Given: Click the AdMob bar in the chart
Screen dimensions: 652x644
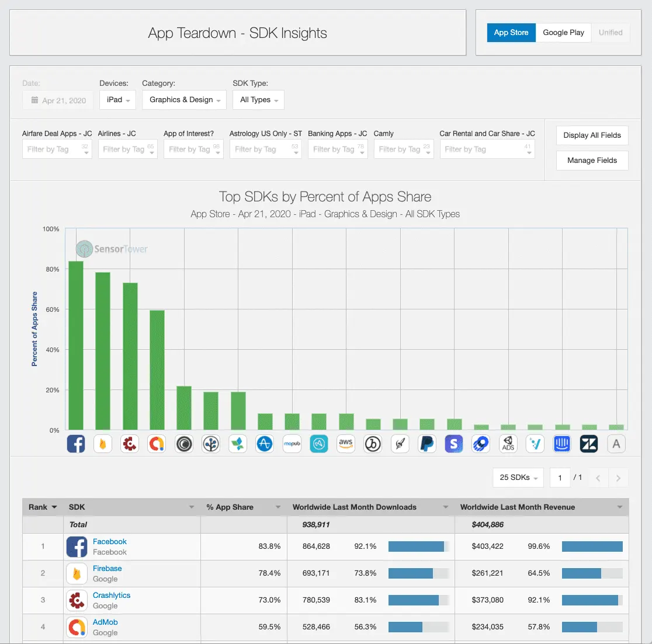Looking at the screenshot, I should [x=157, y=370].
